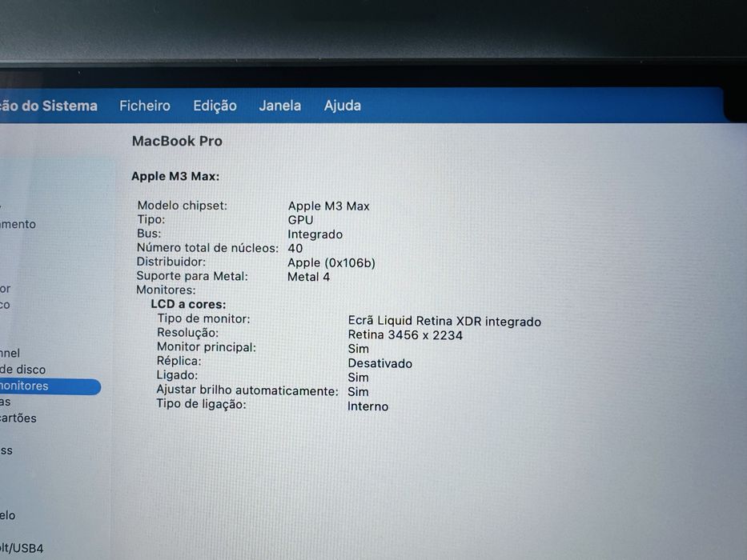The width and height of the screenshot is (747, 560).
Task: Select the sidebar item ending in 'de disco'
Action: point(23,370)
